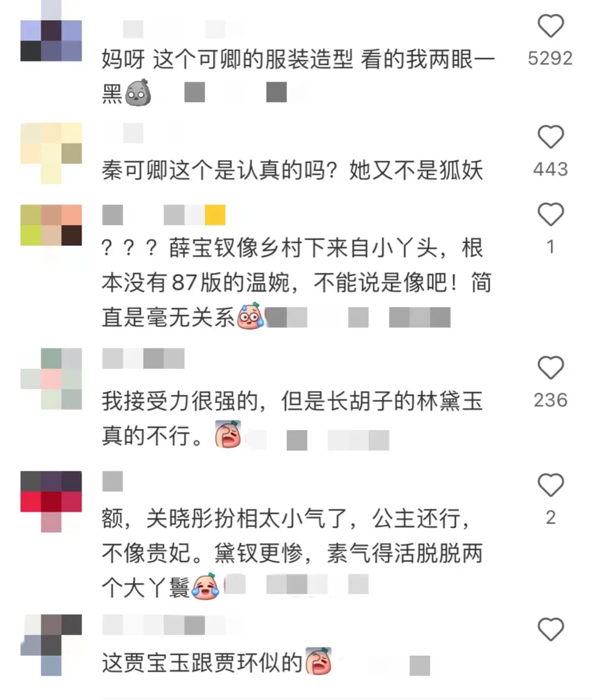The image size is (592, 700).
Task: Tap the comment text 秦可卿这个是认真的吗
Action: point(292,170)
